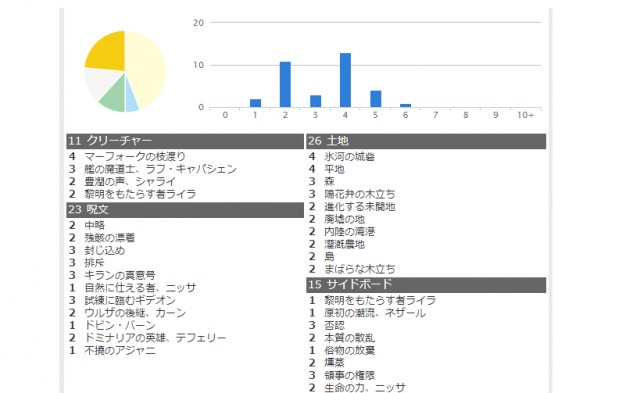
Task: Select the tallest bar at cost 4
Action: pyautogui.click(x=345, y=80)
